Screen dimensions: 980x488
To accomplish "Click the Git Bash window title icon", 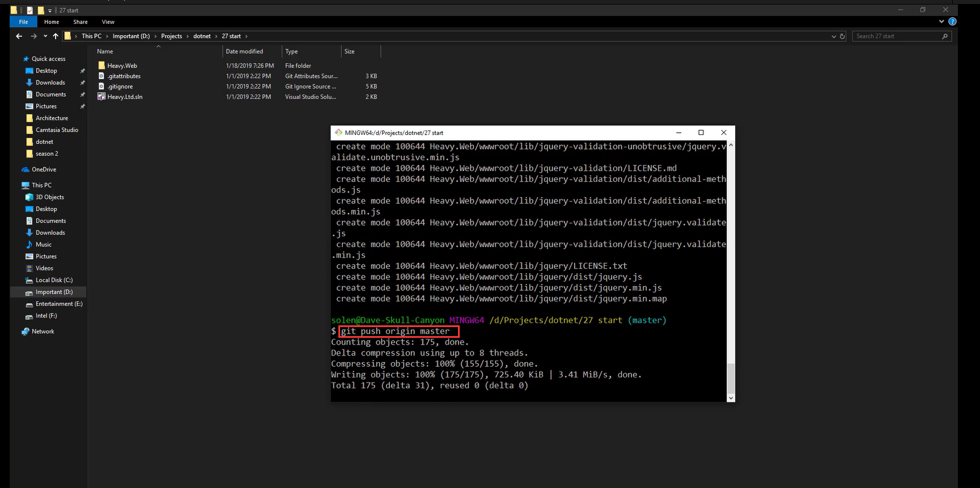I will click(338, 133).
